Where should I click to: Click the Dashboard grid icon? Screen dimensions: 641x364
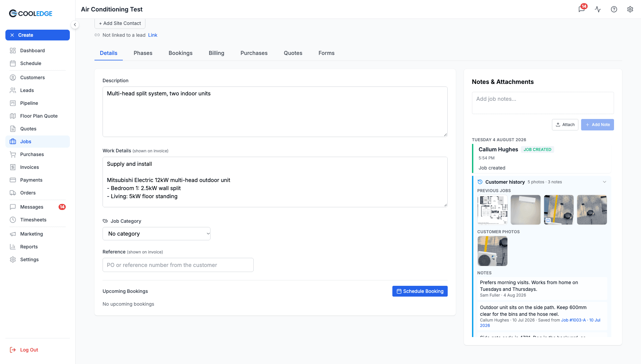point(13,51)
